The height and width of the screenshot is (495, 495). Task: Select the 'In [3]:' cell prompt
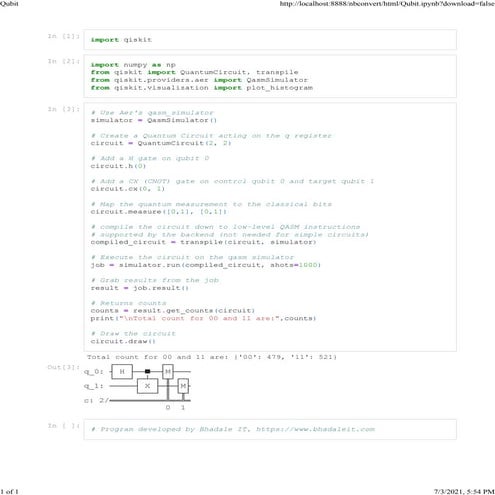pos(63,109)
